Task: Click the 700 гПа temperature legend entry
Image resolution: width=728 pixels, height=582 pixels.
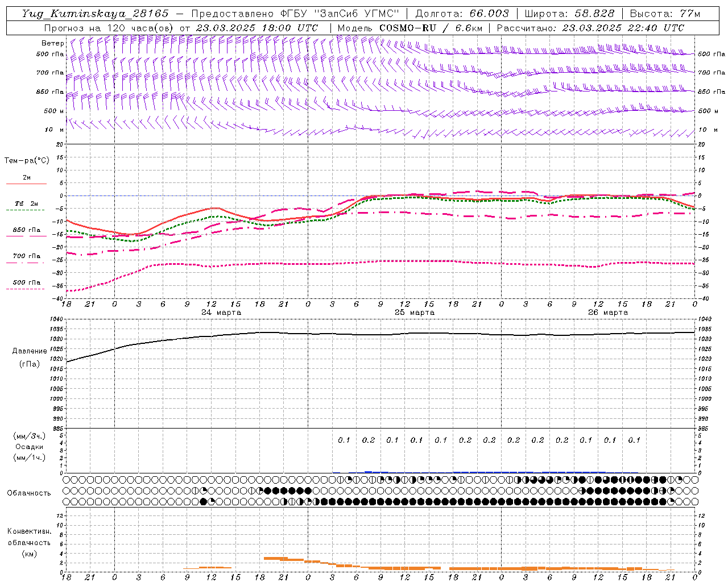Action: (x=26, y=256)
